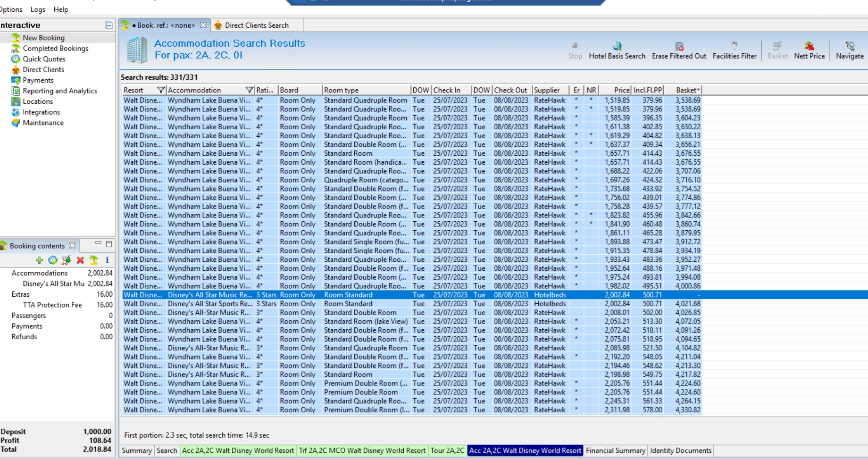
Task: Open Reporting and Analytics in sidebar
Action: (x=59, y=91)
